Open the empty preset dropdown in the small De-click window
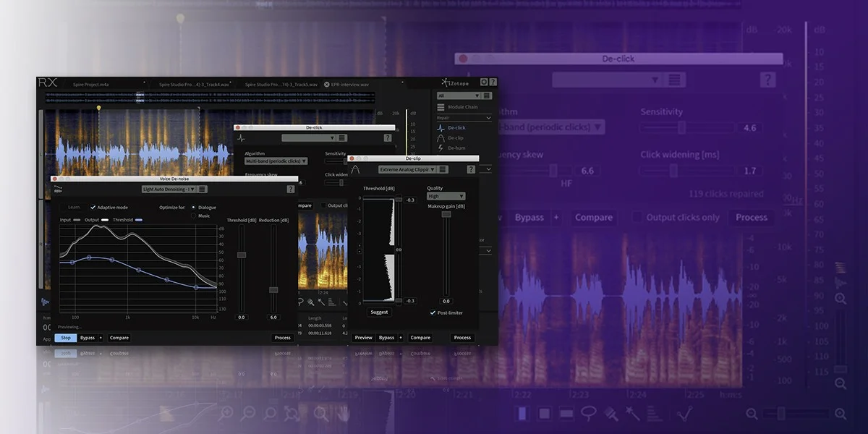Screen dimensions: 868x434 [309, 138]
